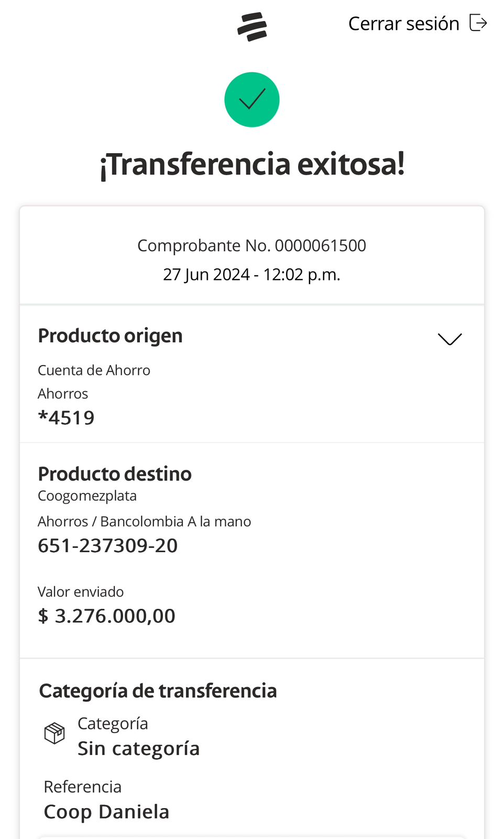Select the Sin categoría value
The width and height of the screenshot is (504, 839).
[x=138, y=748]
